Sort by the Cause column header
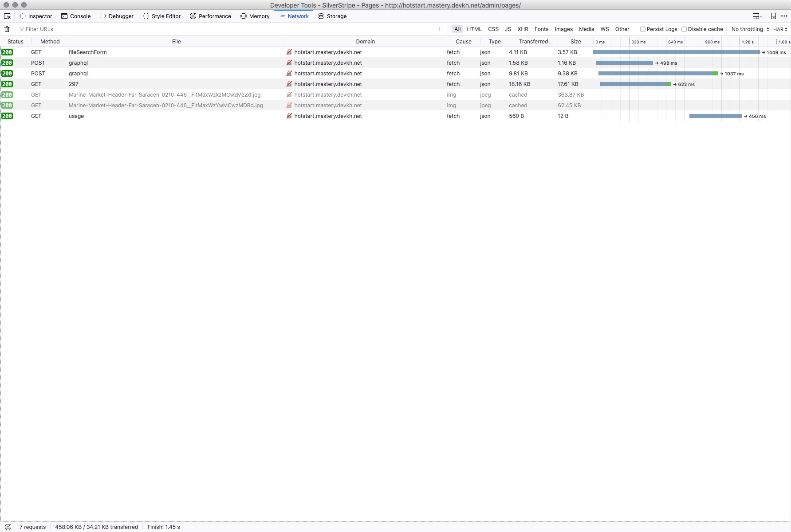 point(464,41)
